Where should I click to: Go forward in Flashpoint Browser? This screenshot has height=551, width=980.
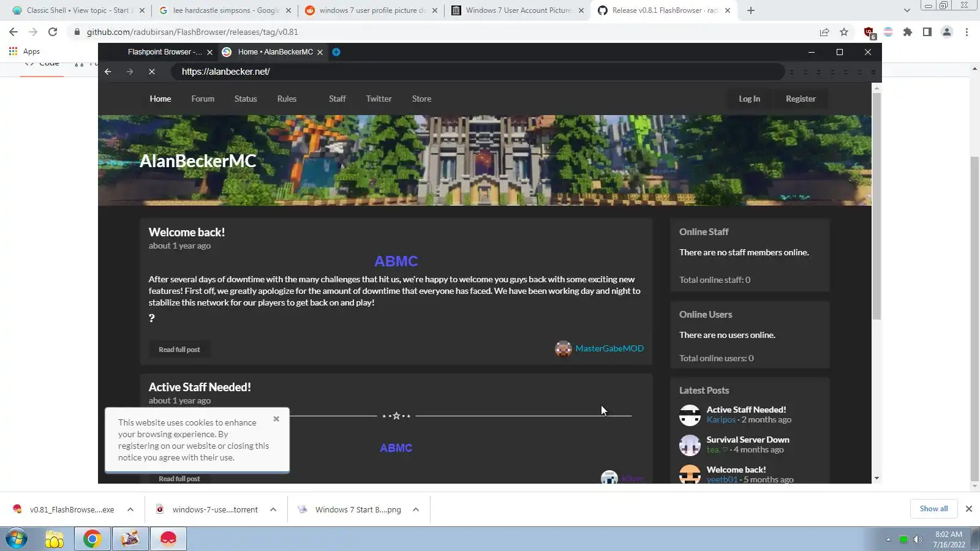coord(130,72)
